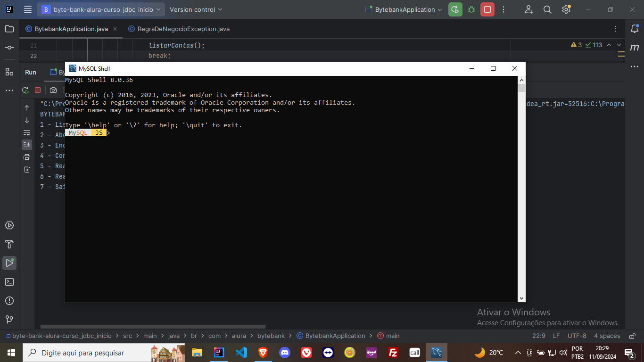644x362 pixels.
Task: Click the warnings count 3 indicator
Action: click(576, 45)
